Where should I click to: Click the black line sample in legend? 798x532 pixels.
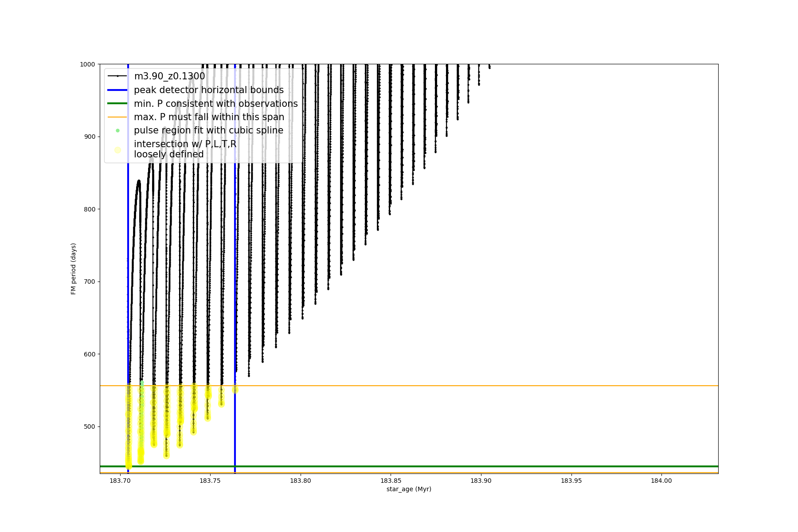(x=117, y=76)
